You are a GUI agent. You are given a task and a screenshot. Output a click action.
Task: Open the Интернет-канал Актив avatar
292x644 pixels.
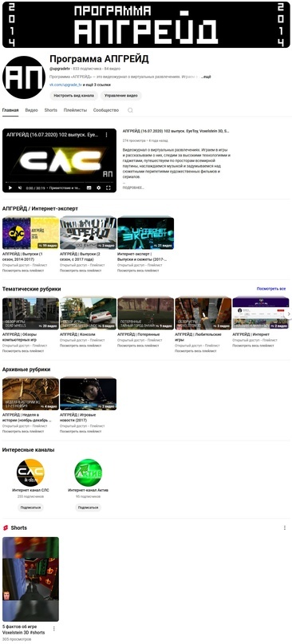point(89,472)
